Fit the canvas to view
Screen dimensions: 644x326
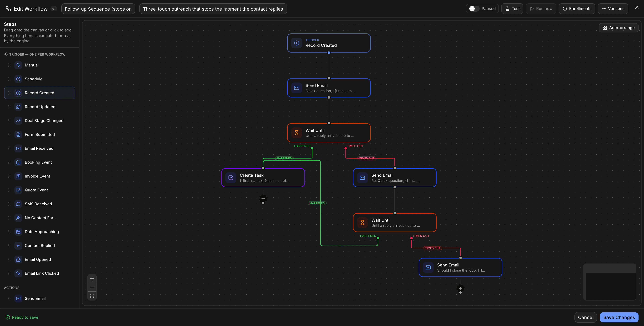pyautogui.click(x=92, y=296)
